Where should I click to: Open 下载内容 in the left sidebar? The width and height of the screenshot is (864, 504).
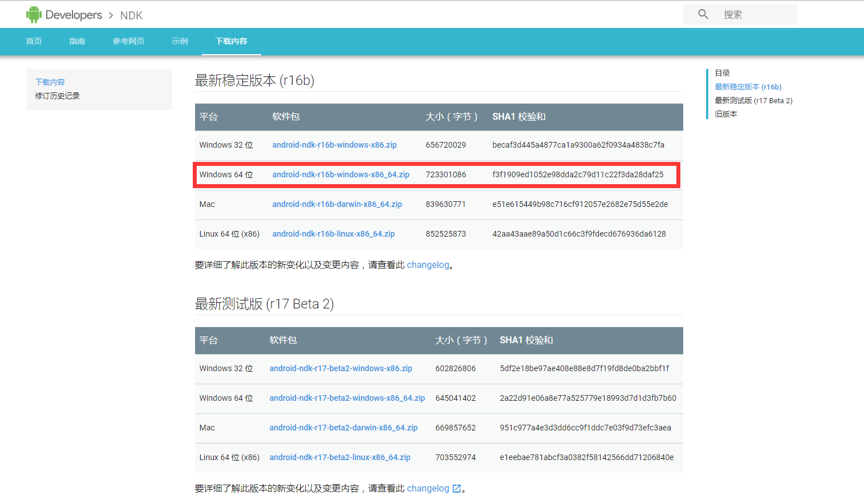pos(50,82)
